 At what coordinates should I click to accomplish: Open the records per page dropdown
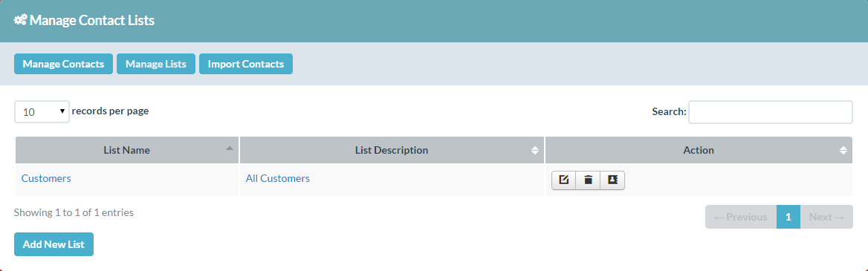tap(42, 111)
